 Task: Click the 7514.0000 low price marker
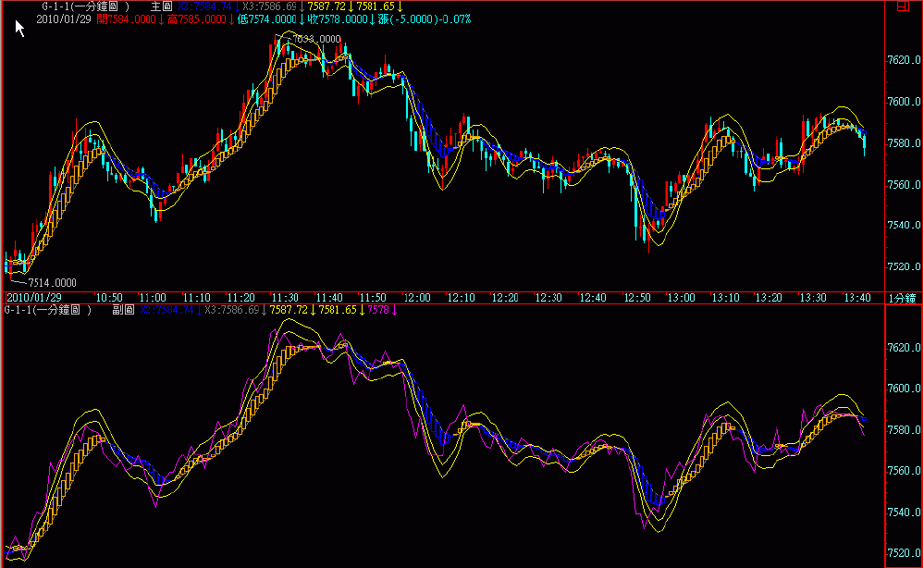click(x=52, y=282)
